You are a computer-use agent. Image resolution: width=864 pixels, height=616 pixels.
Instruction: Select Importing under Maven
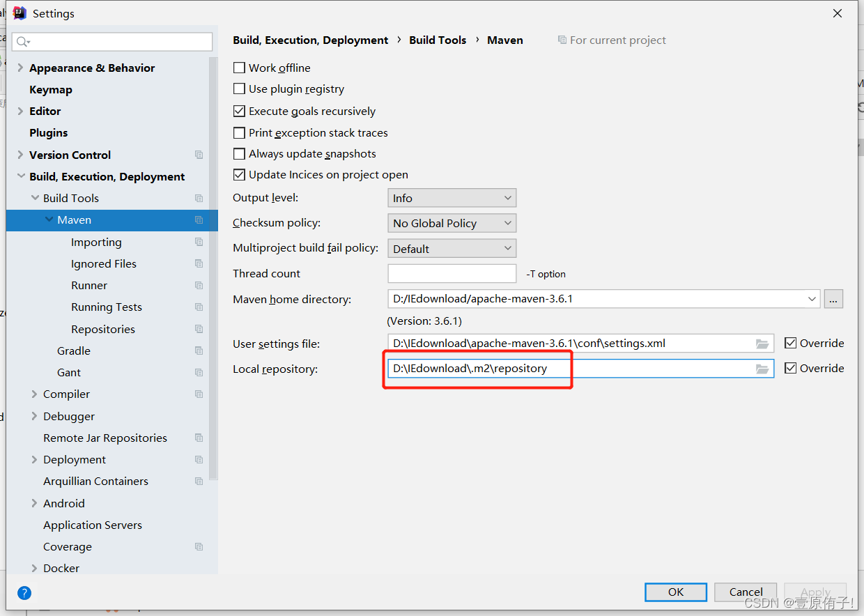point(96,242)
